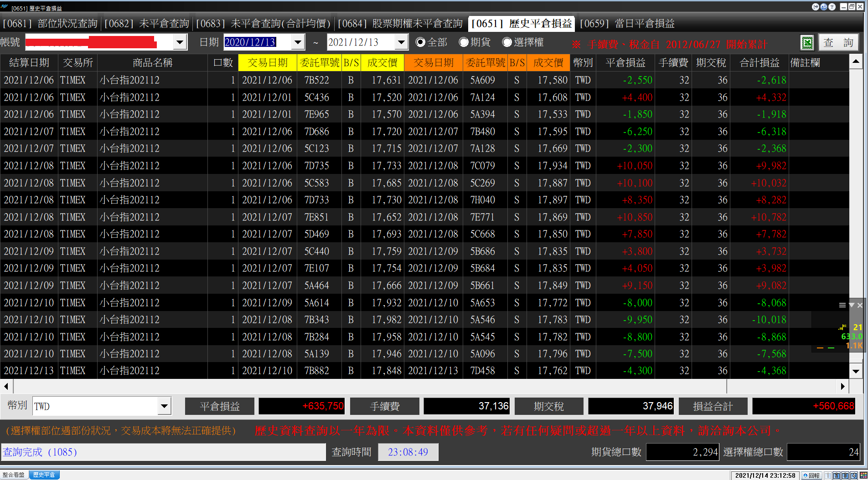The image size is (868, 480).
Task: Click the vertical scrollbar down arrow
Action: tap(856, 371)
